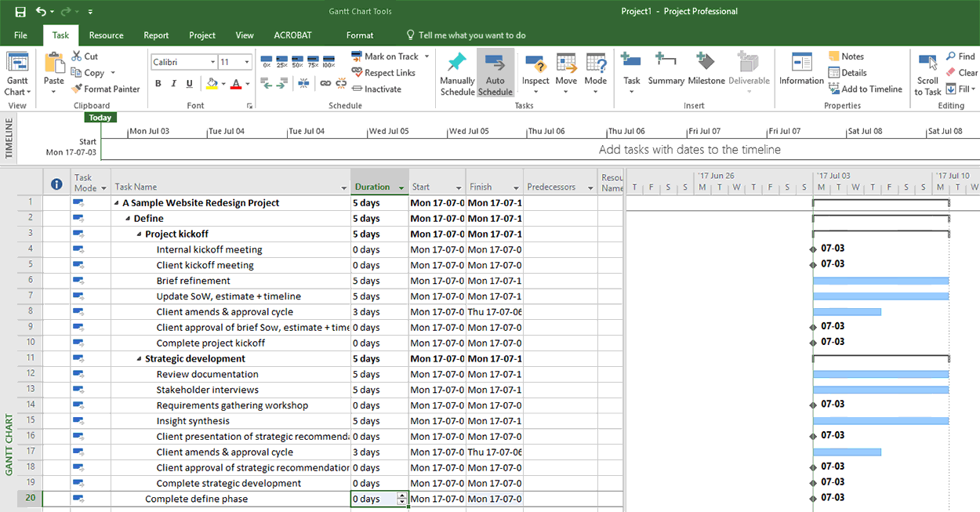The image size is (980, 512).
Task: Open the Copy dropdown arrow
Action: click(113, 73)
